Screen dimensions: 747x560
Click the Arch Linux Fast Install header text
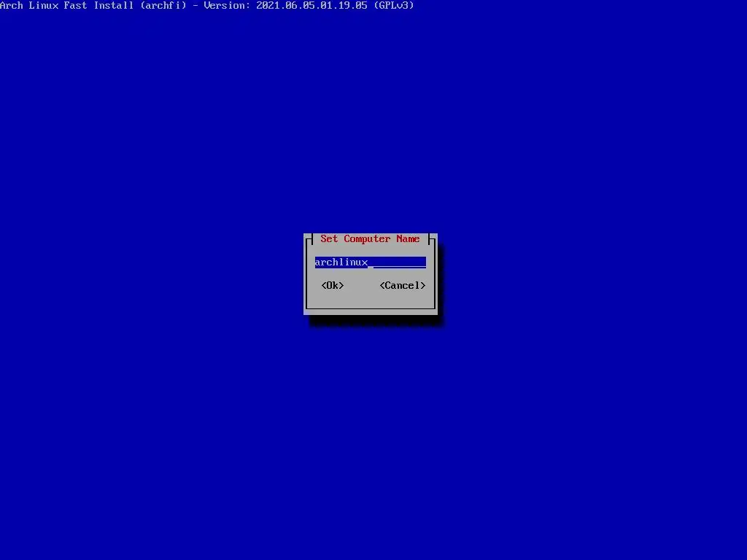pyautogui.click(x=206, y=5)
